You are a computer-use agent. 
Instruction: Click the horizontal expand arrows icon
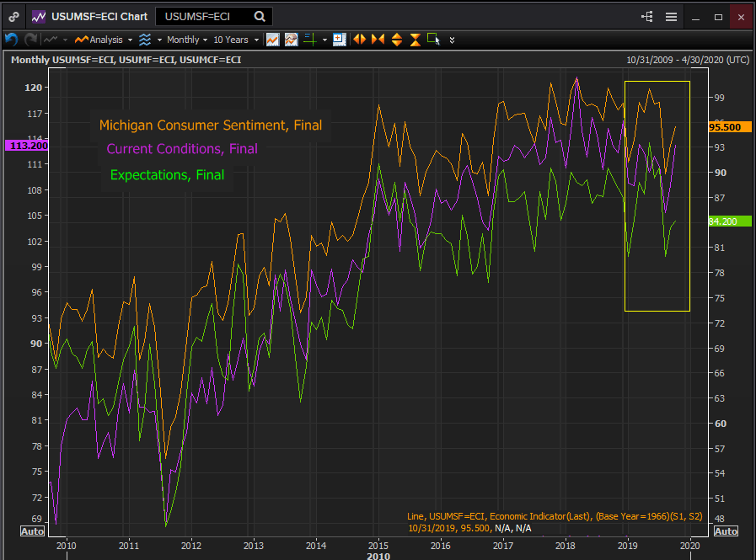pyautogui.click(x=359, y=40)
